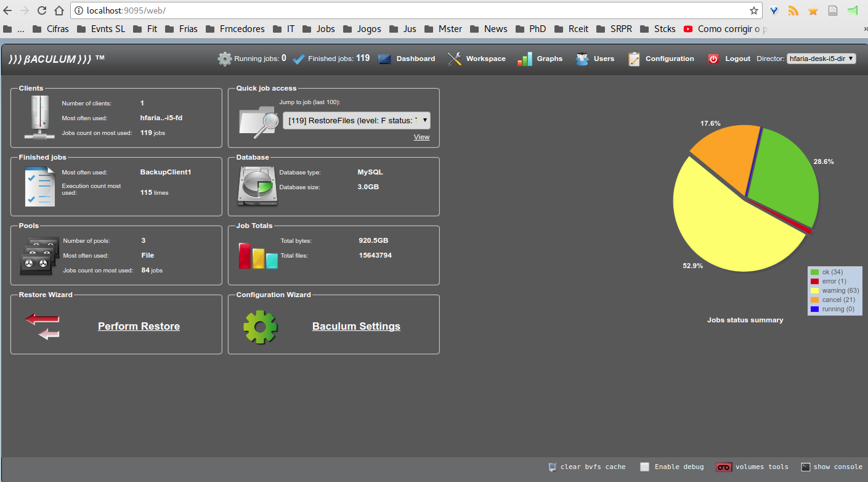Click the Workspace tools icon

tap(455, 59)
